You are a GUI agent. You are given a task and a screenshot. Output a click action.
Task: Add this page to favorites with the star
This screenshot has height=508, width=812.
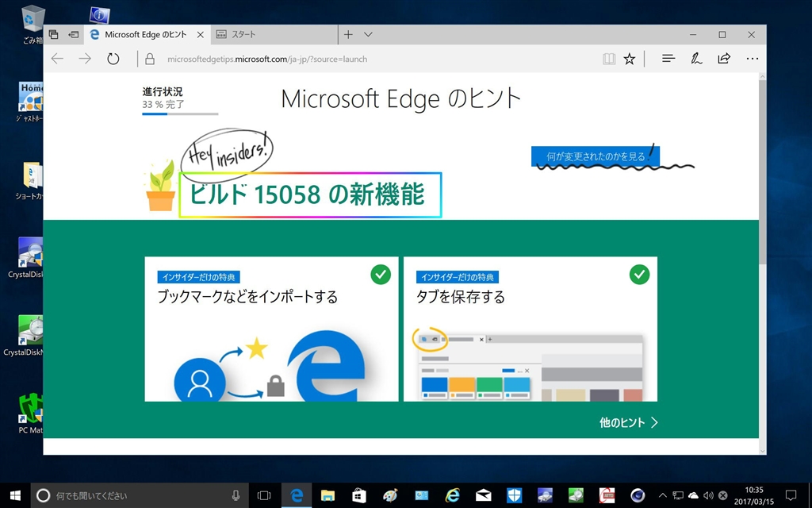click(629, 59)
